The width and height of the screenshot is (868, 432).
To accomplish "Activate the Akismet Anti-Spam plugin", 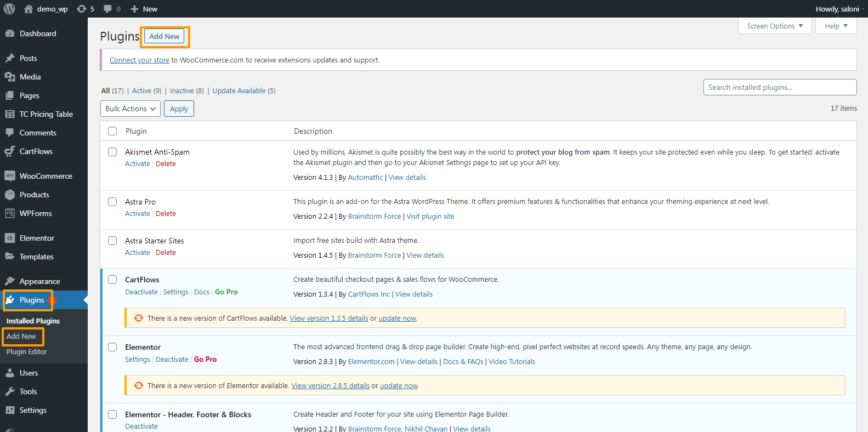I will coord(138,164).
